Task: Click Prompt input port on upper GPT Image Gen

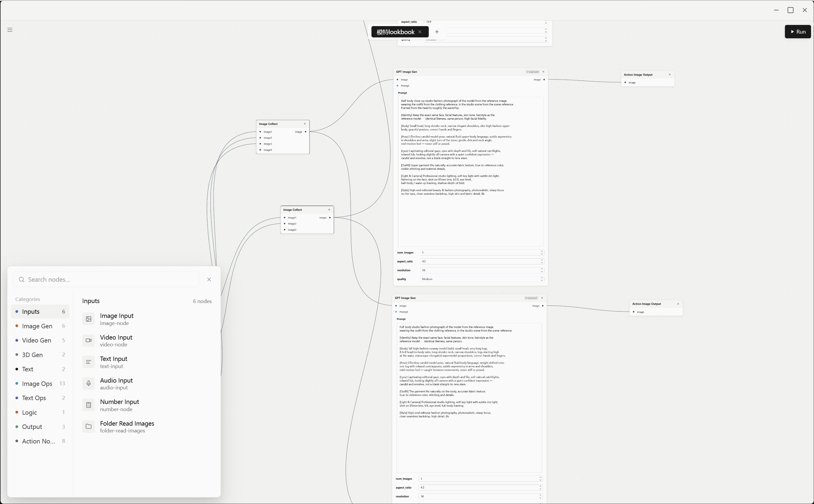Action: pos(397,86)
